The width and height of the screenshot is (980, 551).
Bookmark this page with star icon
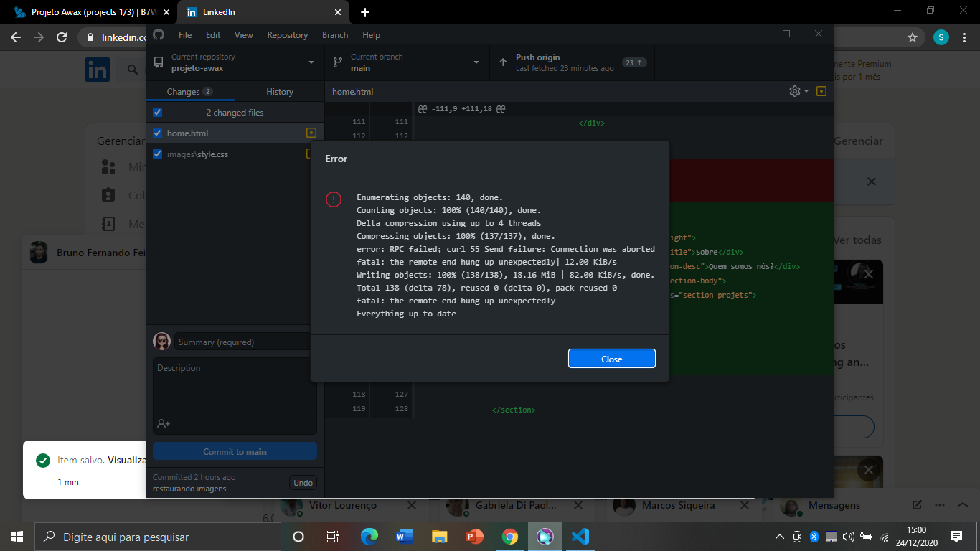913,37
